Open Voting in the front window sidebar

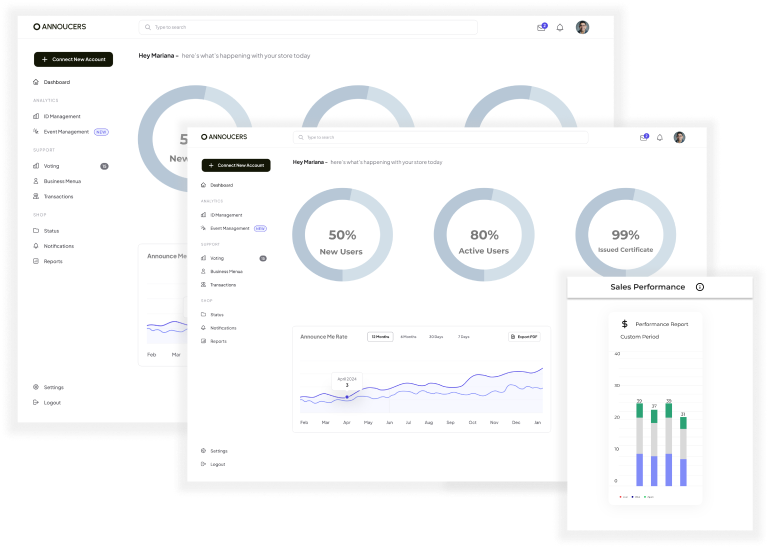coord(217,258)
